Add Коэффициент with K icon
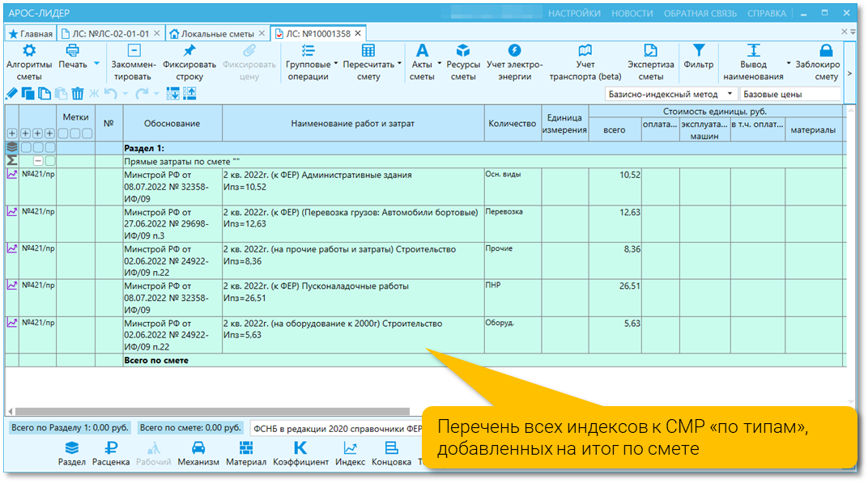Image resolution: width=868 pixels, height=483 pixels. (300, 454)
